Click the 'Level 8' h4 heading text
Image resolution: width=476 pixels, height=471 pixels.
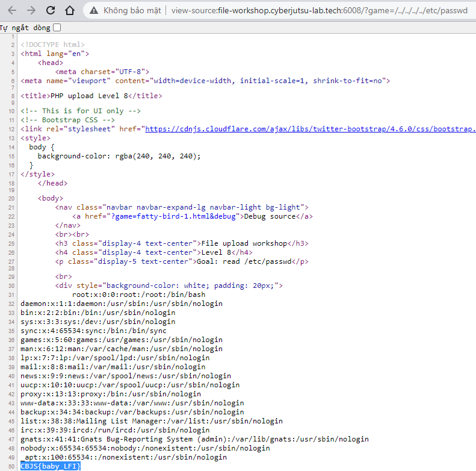pyautogui.click(x=217, y=252)
